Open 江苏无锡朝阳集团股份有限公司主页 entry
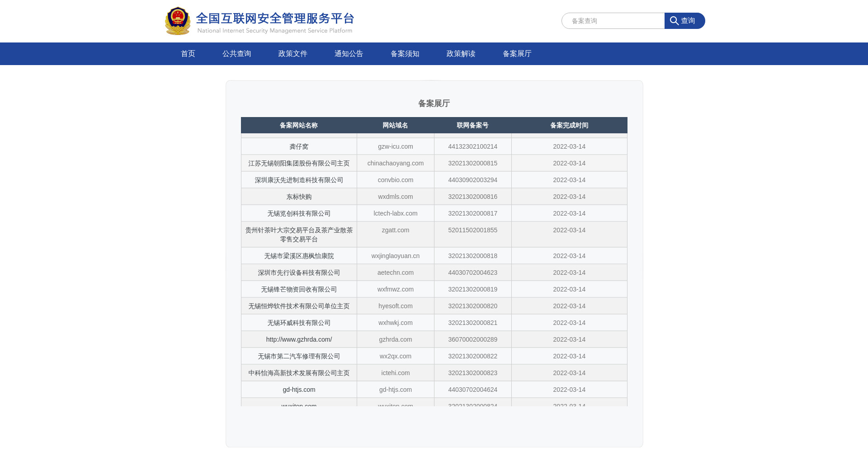868x470 pixels. coord(299,163)
